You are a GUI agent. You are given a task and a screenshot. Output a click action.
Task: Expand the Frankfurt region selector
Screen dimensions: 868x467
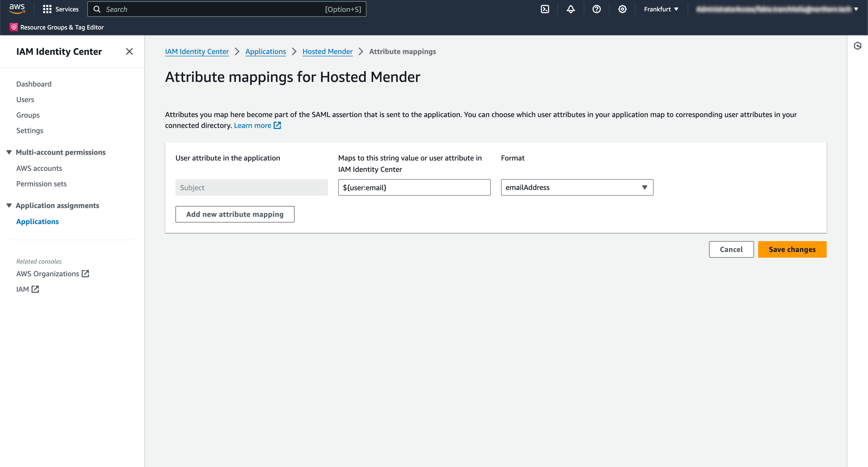point(661,9)
